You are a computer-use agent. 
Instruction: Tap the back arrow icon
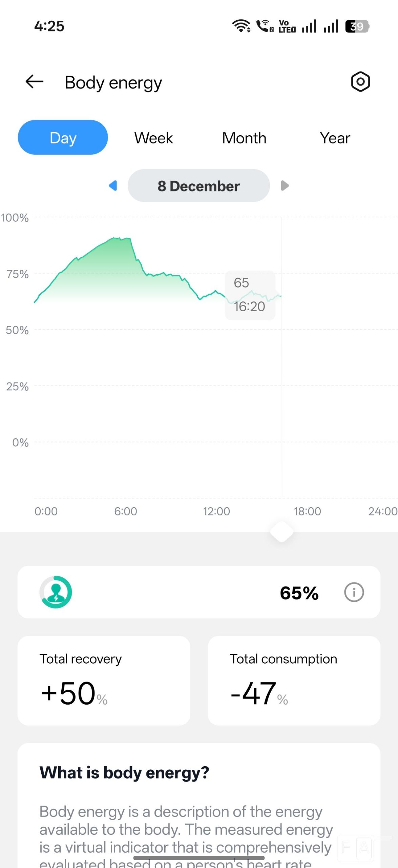(x=35, y=82)
